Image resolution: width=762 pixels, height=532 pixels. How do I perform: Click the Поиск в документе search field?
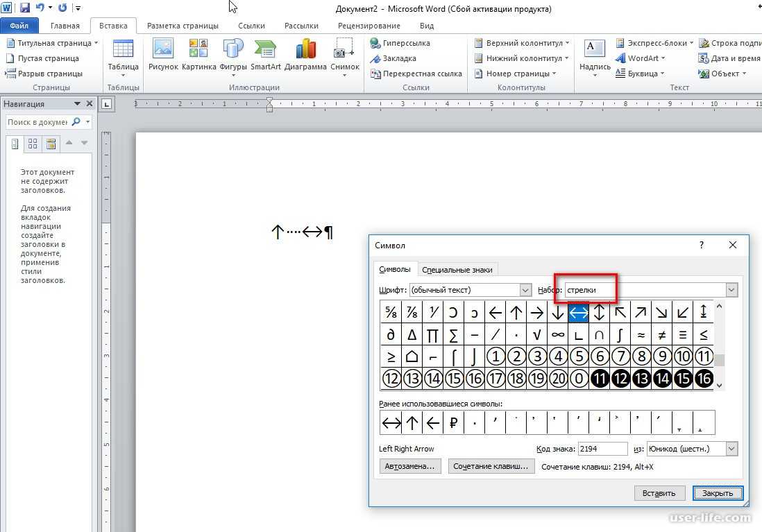pos(38,122)
